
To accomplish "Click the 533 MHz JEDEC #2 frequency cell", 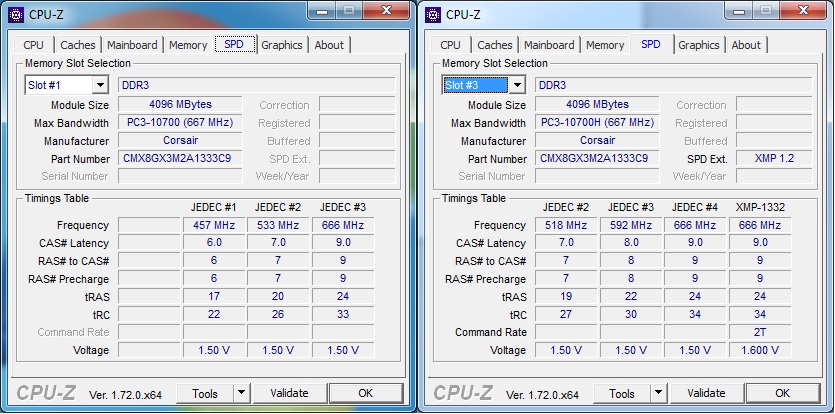I will (278, 225).
